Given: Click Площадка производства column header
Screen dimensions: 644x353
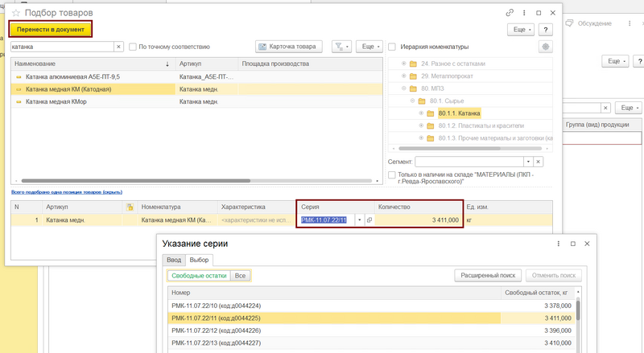Looking at the screenshot, I should click(310, 64).
